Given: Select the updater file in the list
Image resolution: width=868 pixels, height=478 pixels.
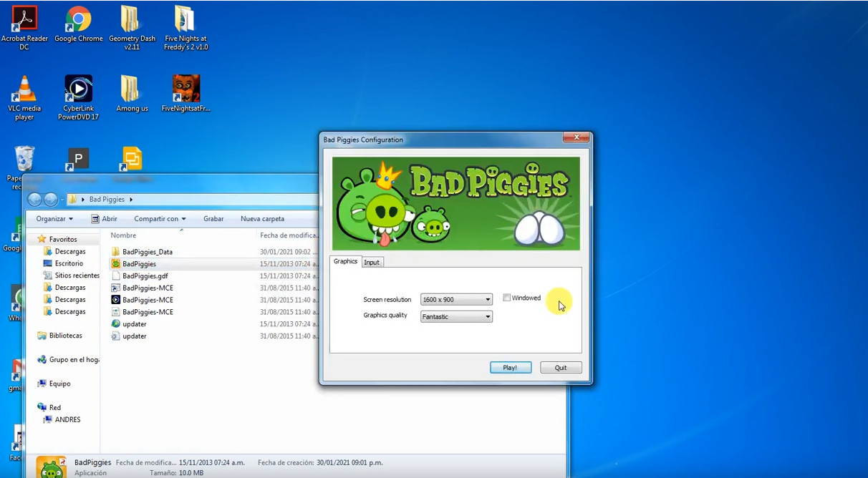Looking at the screenshot, I should click(133, 323).
